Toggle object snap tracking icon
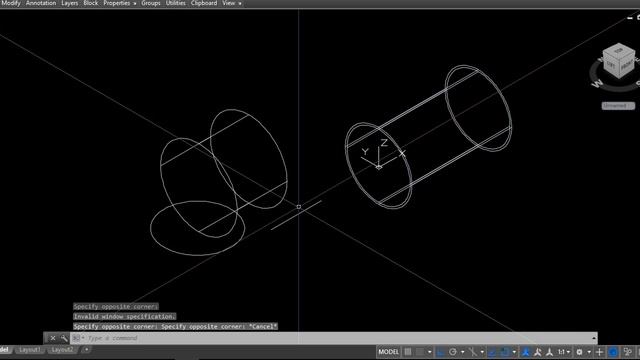 click(x=492, y=352)
